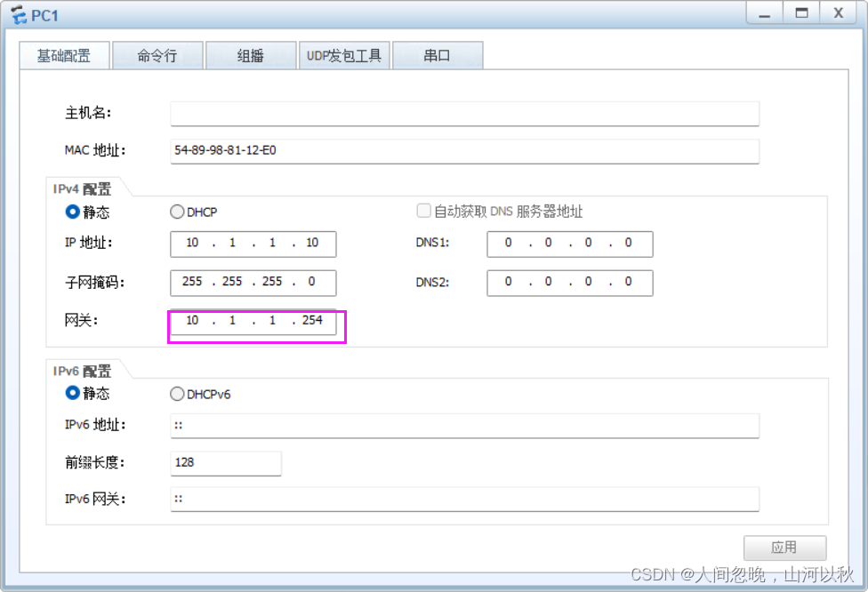868x592 pixels.
Task: Click the 应用 button
Action: tap(785, 548)
